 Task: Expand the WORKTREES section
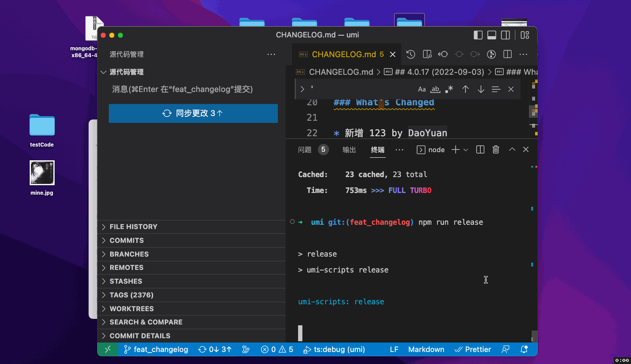(191, 309)
